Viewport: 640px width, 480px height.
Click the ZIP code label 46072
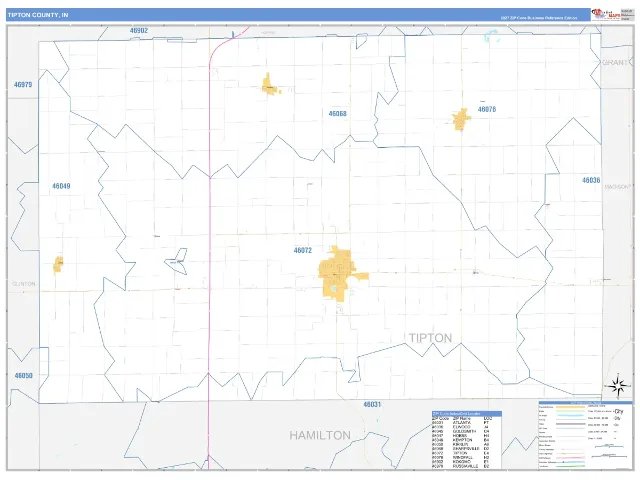coord(303,250)
